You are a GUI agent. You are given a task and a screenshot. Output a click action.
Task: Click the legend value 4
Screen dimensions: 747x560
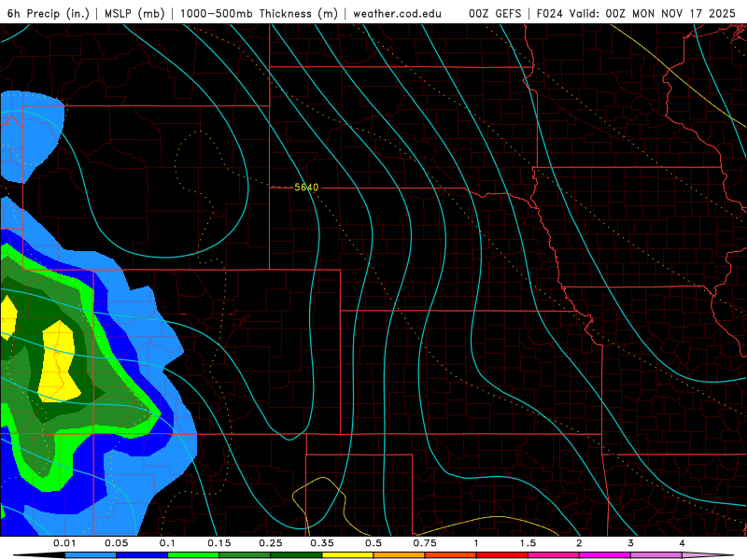tap(683, 543)
